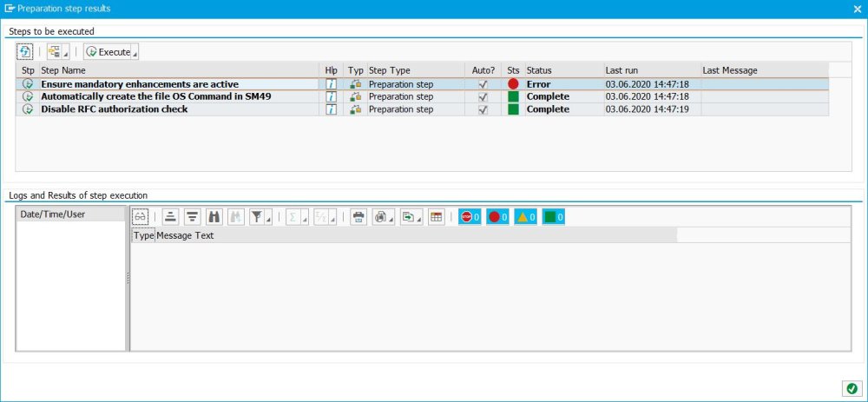The height and width of the screenshot is (402, 868).
Task: Click the Choose layout grid icon
Action: tap(437, 217)
